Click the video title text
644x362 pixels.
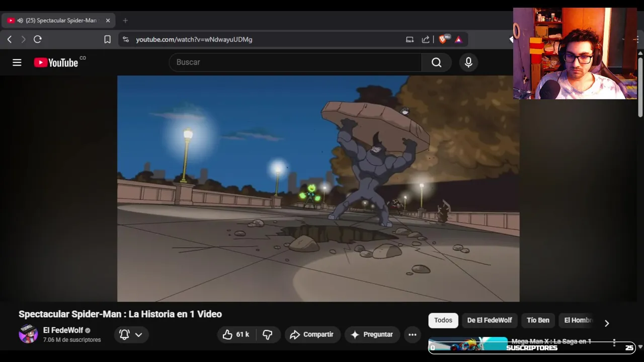[120, 314]
